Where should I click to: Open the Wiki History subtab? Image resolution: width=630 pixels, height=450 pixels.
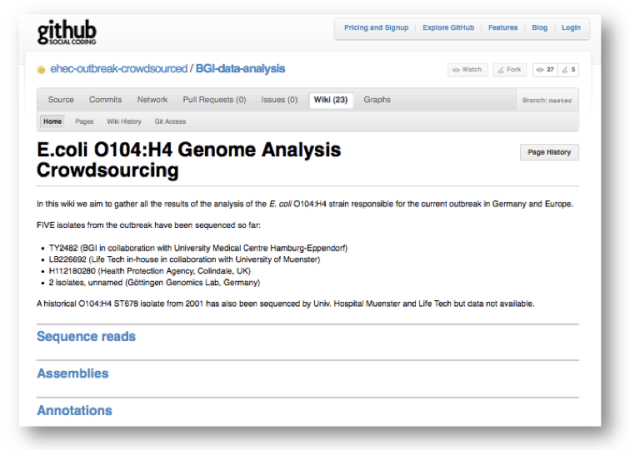click(124, 121)
